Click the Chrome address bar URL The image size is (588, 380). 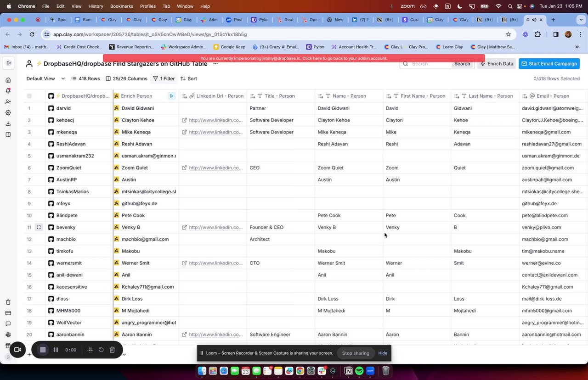(150, 34)
